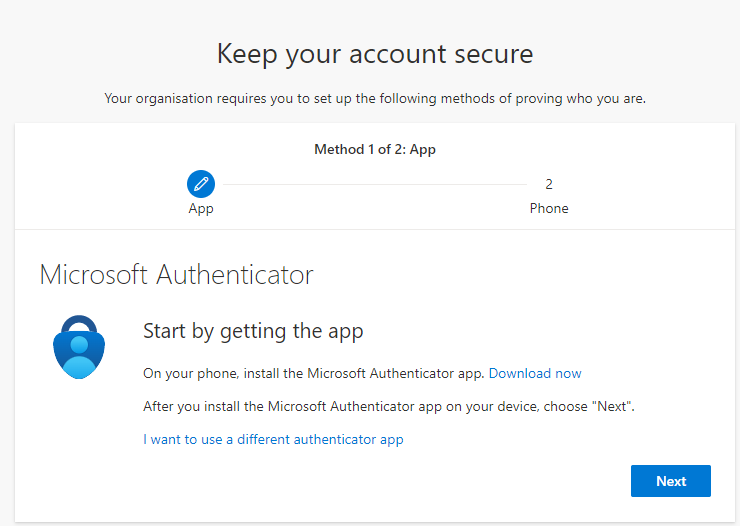Viewport: 740px width, 526px height.
Task: Click the progress line between App and Phone
Action: 375,184
